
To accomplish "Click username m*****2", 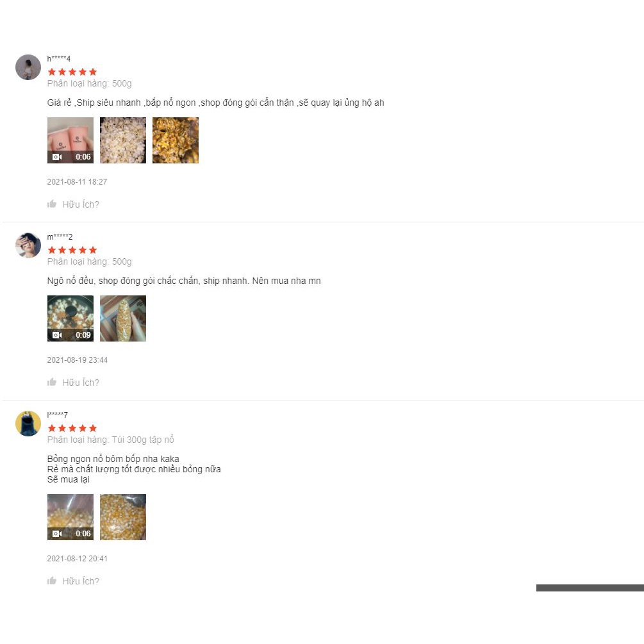I will [x=60, y=237].
